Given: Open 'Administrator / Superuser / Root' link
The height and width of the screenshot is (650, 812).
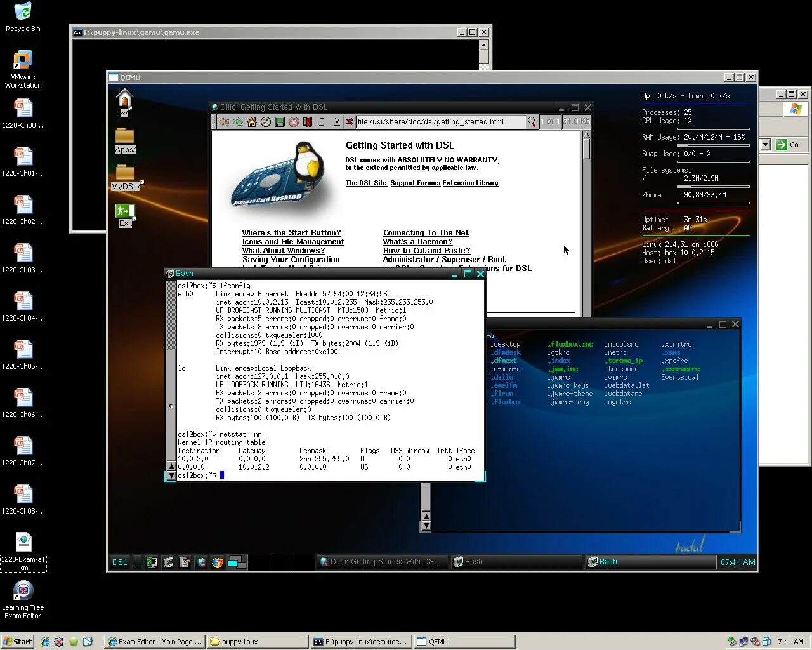Looking at the screenshot, I should tap(444, 260).
